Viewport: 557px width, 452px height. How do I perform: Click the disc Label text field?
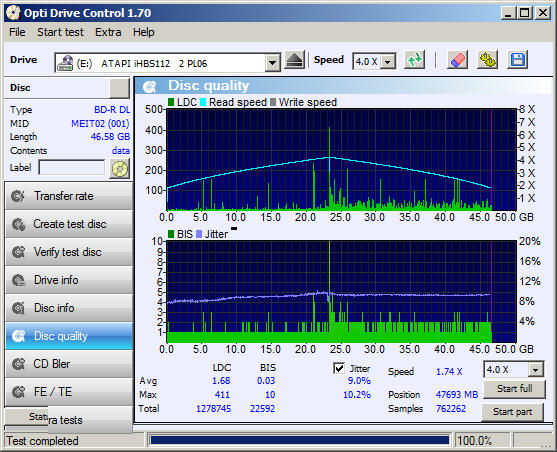tap(72, 167)
